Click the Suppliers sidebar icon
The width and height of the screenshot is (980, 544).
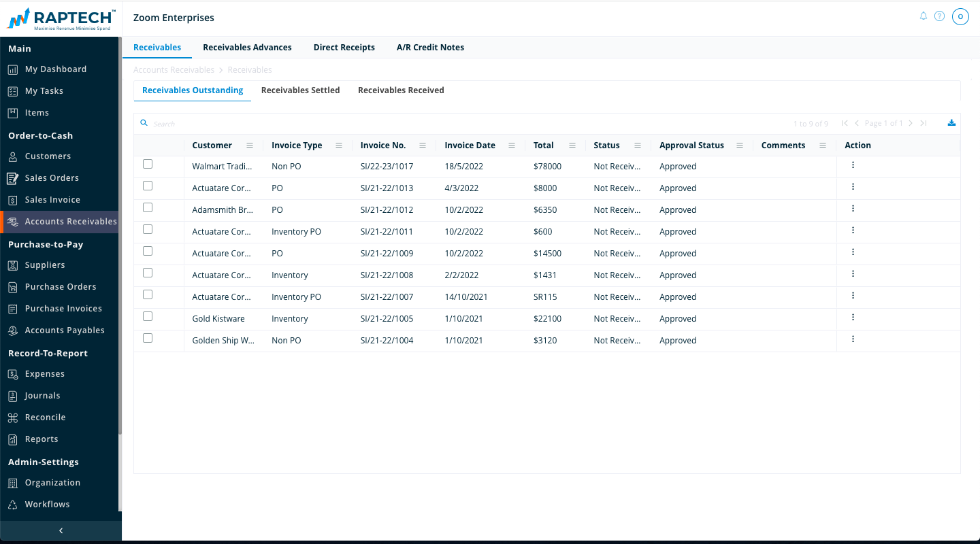coord(12,265)
